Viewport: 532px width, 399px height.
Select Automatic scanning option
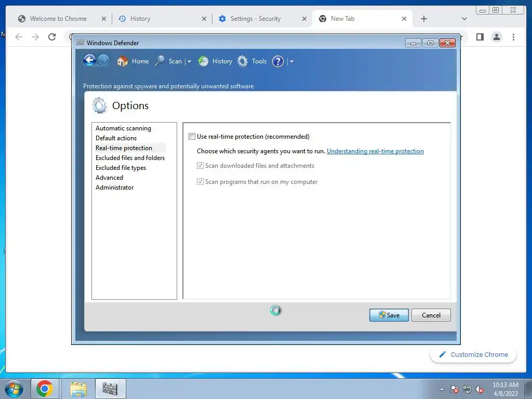coord(123,128)
